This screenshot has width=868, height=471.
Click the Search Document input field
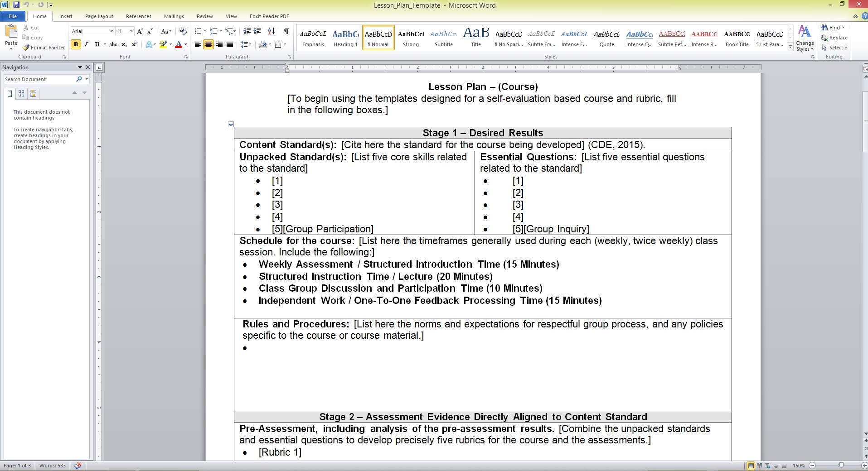40,79
